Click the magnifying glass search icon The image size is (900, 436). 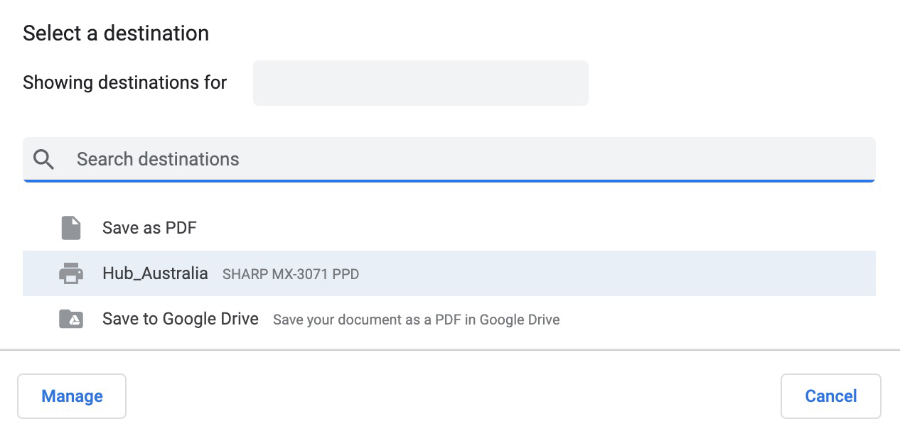coord(43,159)
